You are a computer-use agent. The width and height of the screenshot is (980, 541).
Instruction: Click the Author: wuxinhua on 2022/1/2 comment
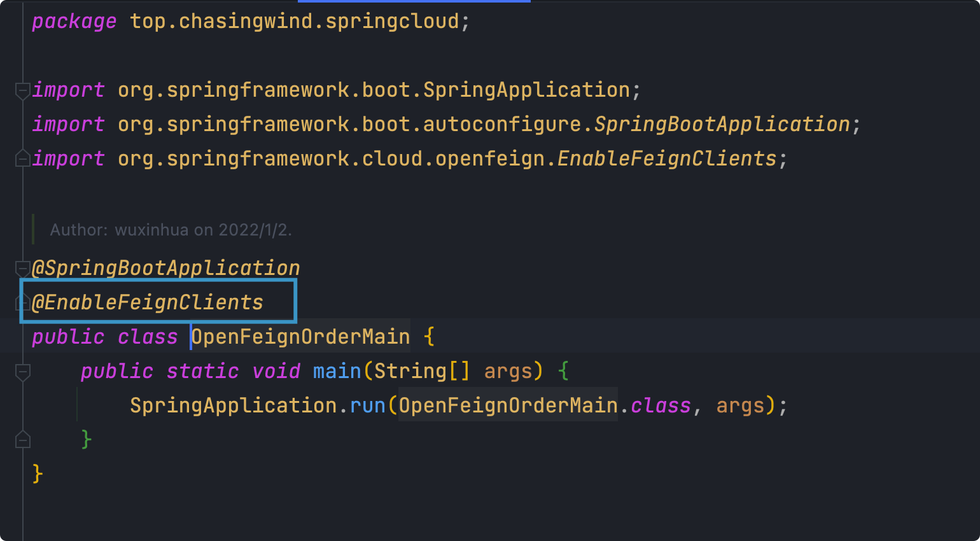171,230
